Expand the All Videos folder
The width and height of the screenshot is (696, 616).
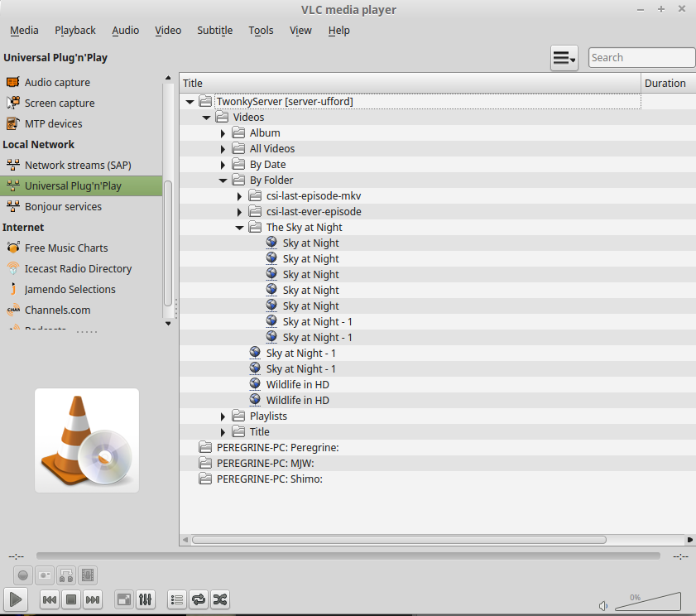pos(223,149)
